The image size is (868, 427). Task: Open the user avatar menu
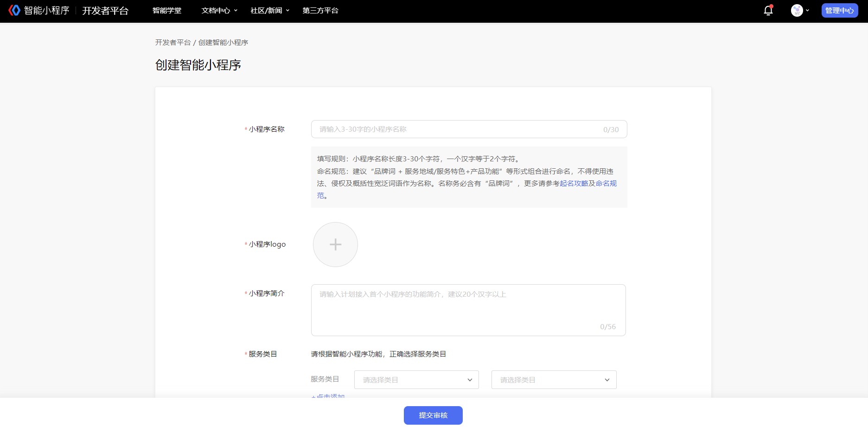point(800,10)
